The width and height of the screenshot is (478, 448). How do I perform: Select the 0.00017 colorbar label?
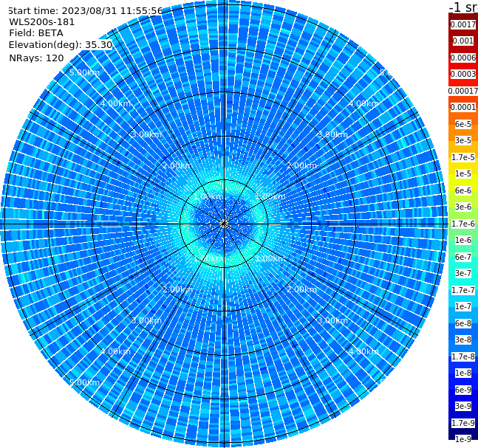(463, 91)
